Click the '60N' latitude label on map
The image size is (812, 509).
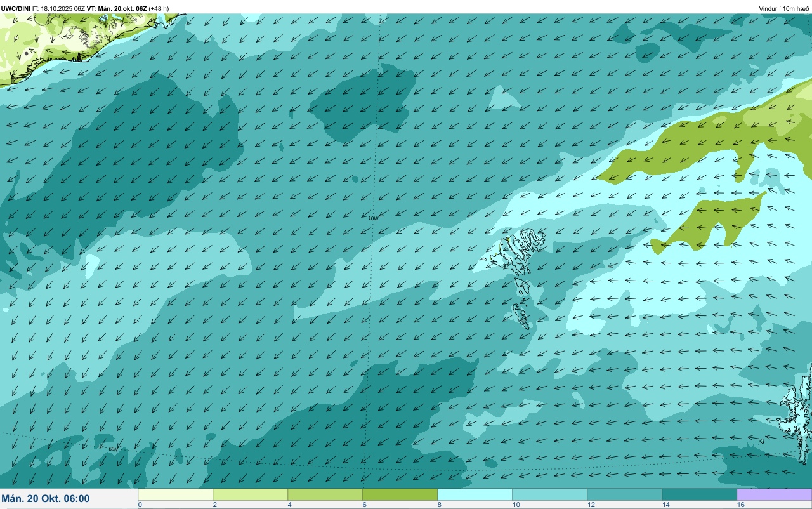[x=113, y=449]
